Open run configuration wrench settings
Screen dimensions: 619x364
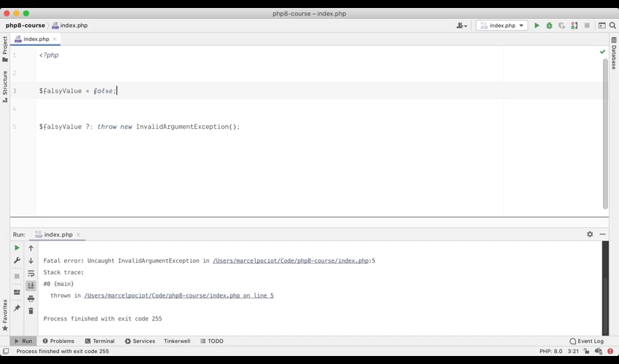[17, 260]
